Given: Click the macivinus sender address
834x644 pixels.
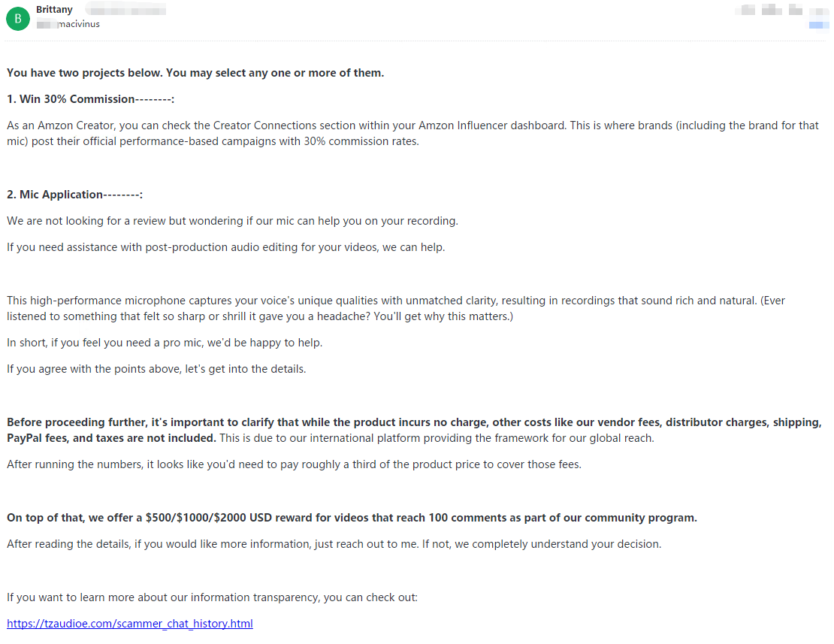Looking at the screenshot, I should [78, 24].
